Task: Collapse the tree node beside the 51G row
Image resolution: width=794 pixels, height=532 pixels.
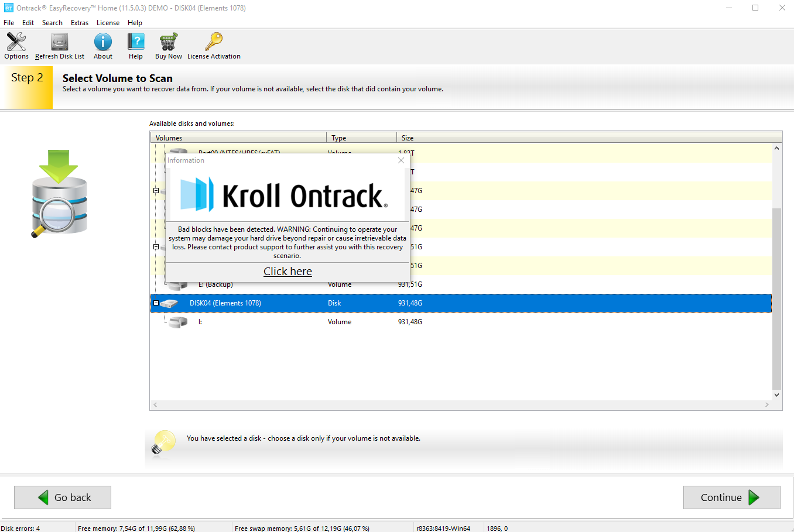Action: pyautogui.click(x=156, y=247)
